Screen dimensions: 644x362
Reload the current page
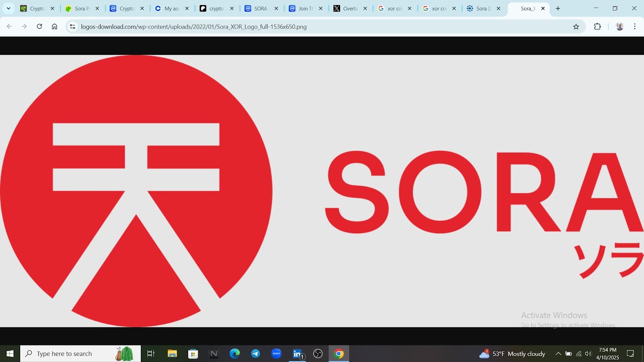(x=39, y=27)
